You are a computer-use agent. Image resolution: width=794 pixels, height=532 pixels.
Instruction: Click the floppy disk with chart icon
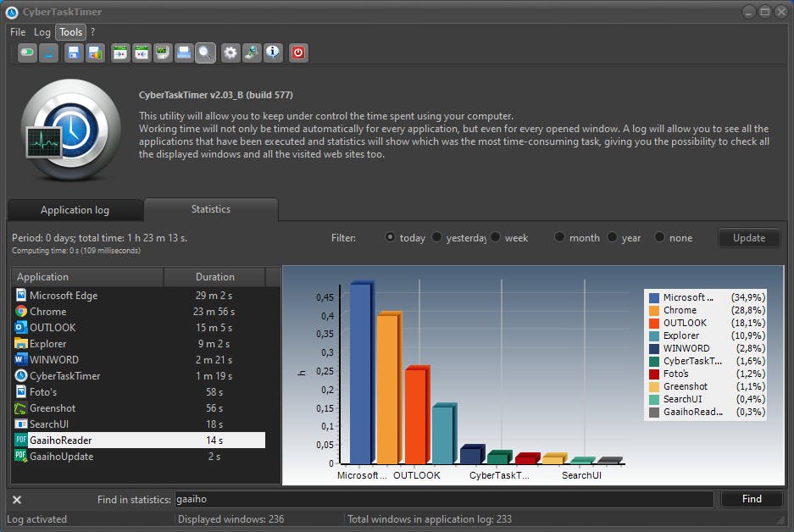point(95,53)
